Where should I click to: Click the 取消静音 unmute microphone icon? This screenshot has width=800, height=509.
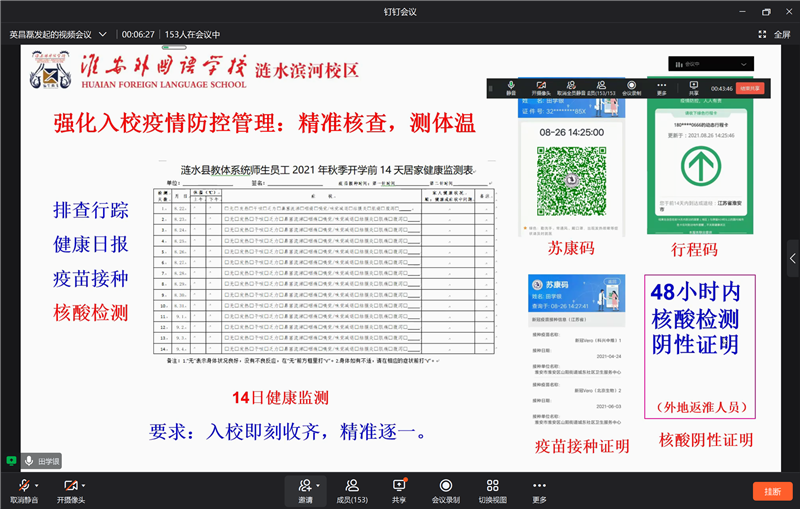click(x=23, y=485)
